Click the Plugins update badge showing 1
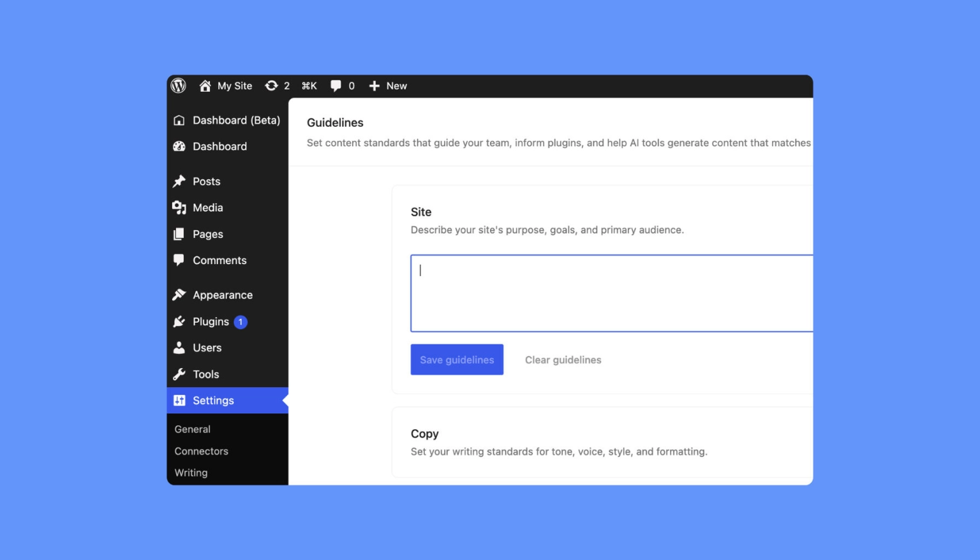 [241, 322]
